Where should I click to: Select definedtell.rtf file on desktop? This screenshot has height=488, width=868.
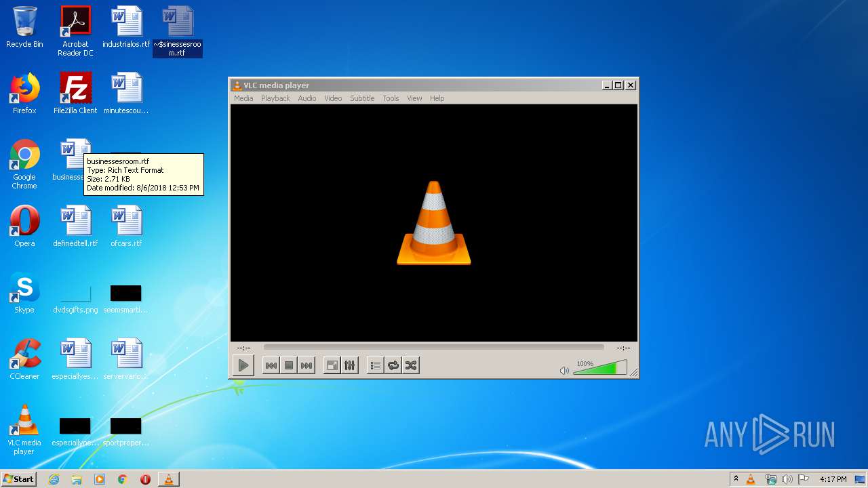click(x=75, y=226)
